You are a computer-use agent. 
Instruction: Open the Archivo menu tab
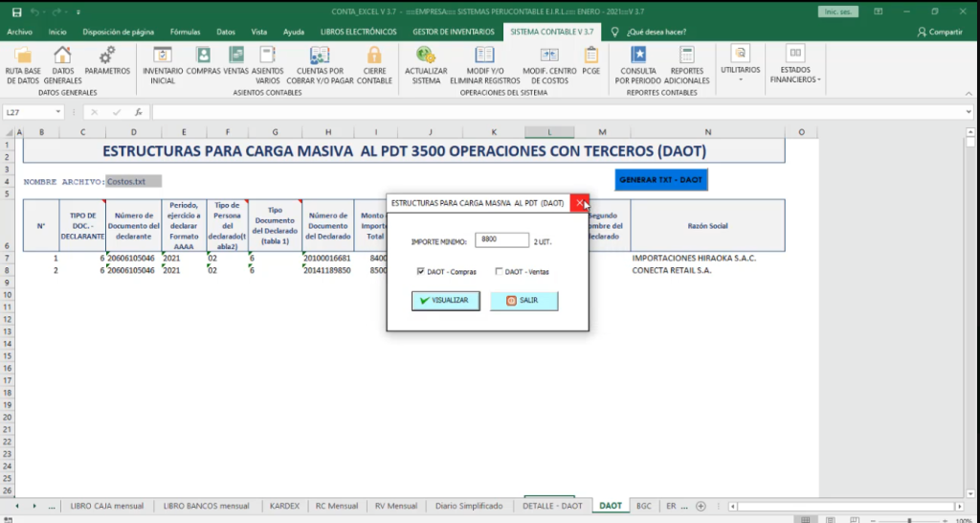[19, 32]
